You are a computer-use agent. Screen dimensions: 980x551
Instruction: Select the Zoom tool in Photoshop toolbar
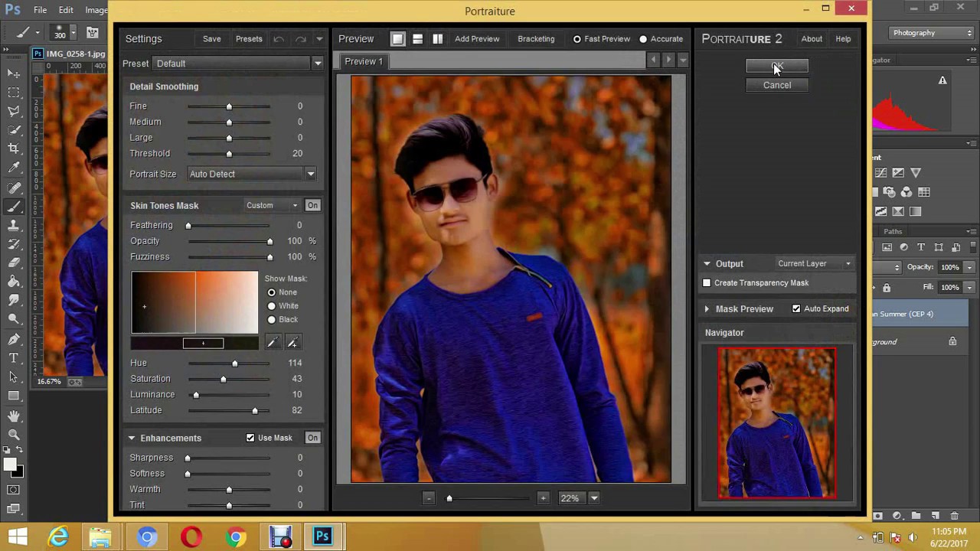[x=14, y=435]
